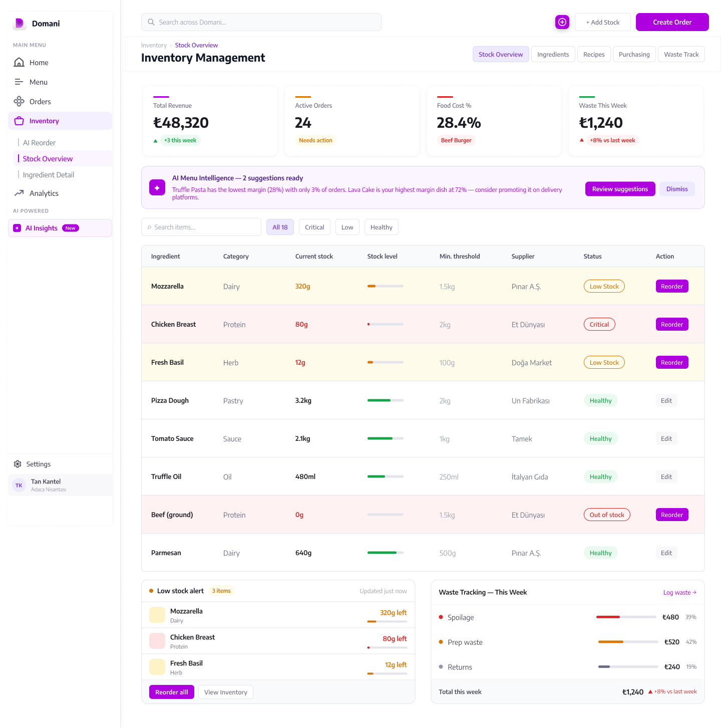
Task: Click the Mozzarella stock level bar
Action: [x=386, y=286]
